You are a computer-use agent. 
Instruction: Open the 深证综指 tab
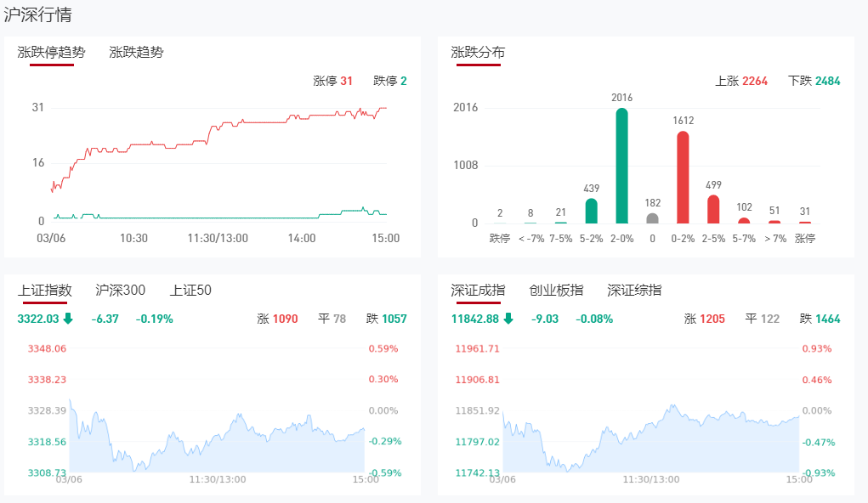coord(634,290)
